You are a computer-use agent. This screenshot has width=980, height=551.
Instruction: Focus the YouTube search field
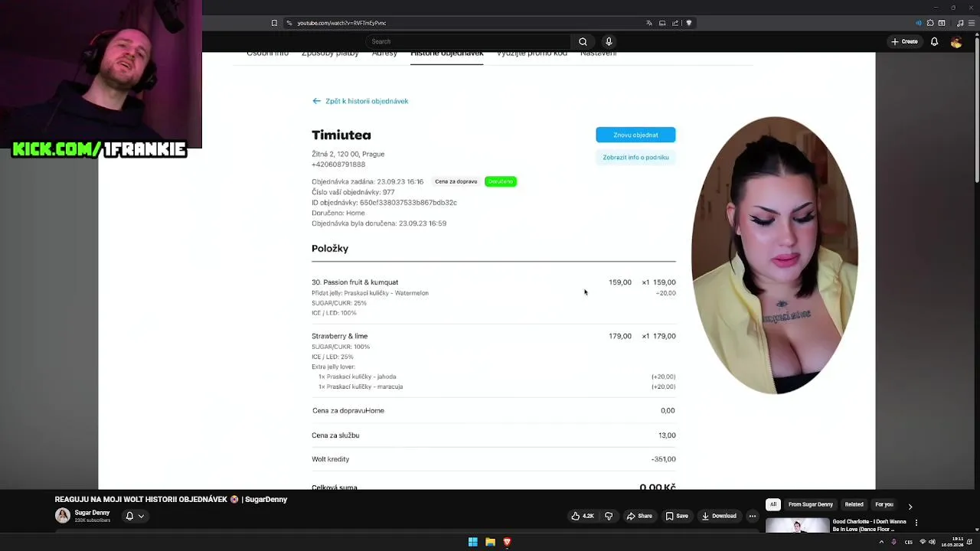point(468,41)
